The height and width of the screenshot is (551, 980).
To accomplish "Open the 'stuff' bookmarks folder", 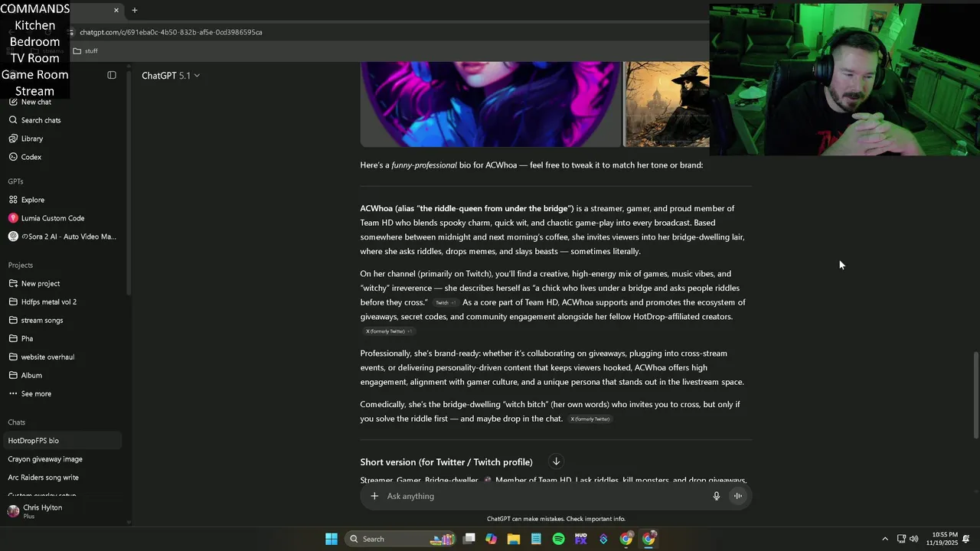I will click(x=85, y=51).
